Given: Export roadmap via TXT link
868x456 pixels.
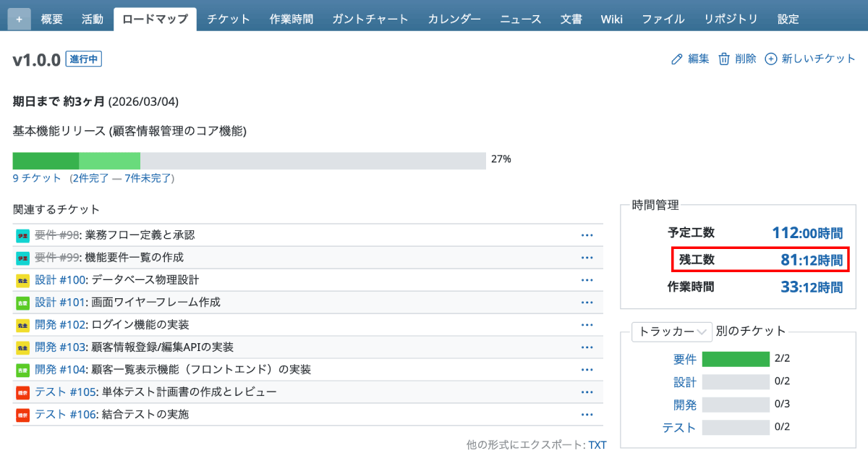Looking at the screenshot, I should (x=597, y=444).
